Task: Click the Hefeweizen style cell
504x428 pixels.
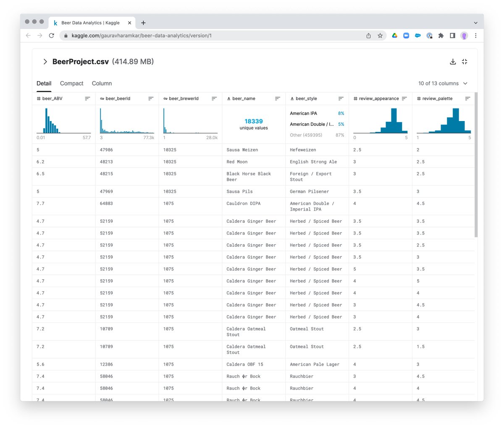Action: 317,150
